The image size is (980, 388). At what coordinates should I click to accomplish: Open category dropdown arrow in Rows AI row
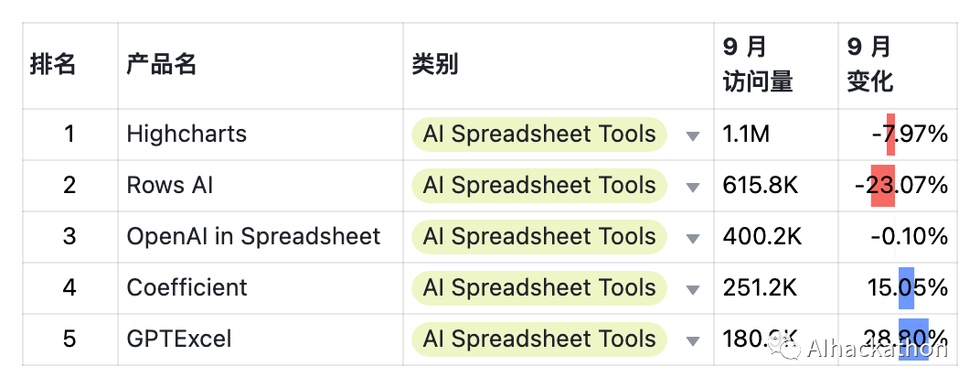(x=693, y=187)
